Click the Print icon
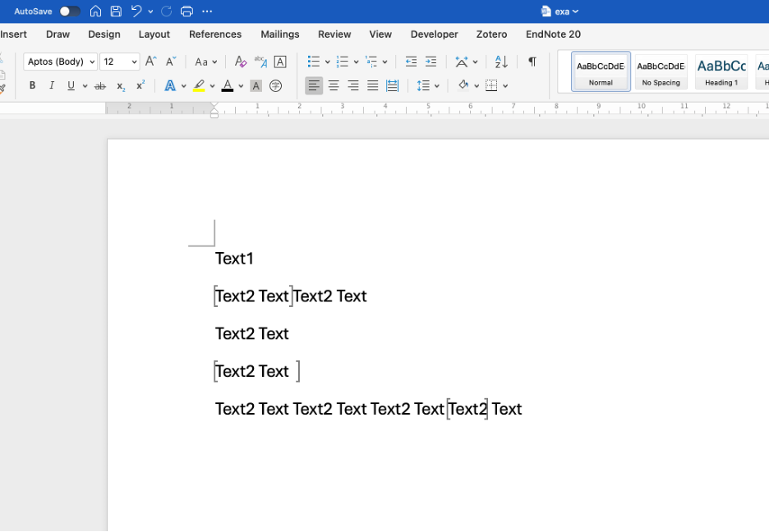Screen dimensions: 769x532 tap(186, 11)
